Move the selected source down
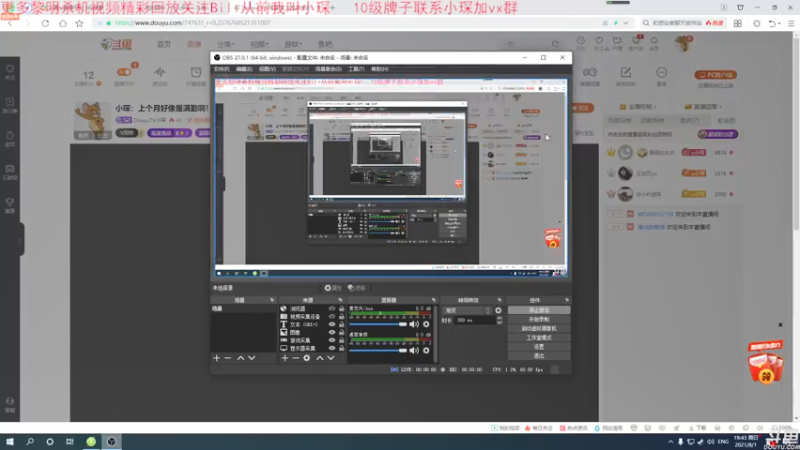Screen dimensions: 800x450 point(331,358)
